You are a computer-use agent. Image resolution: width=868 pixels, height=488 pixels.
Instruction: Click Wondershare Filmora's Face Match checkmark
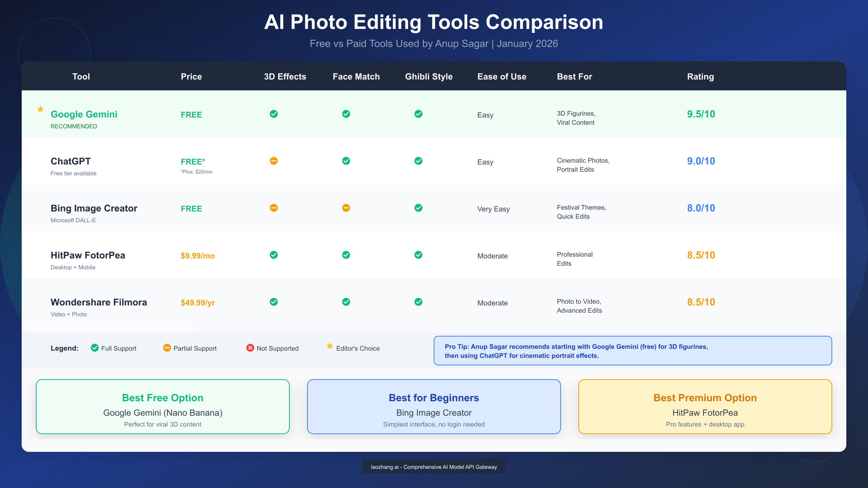[346, 301]
